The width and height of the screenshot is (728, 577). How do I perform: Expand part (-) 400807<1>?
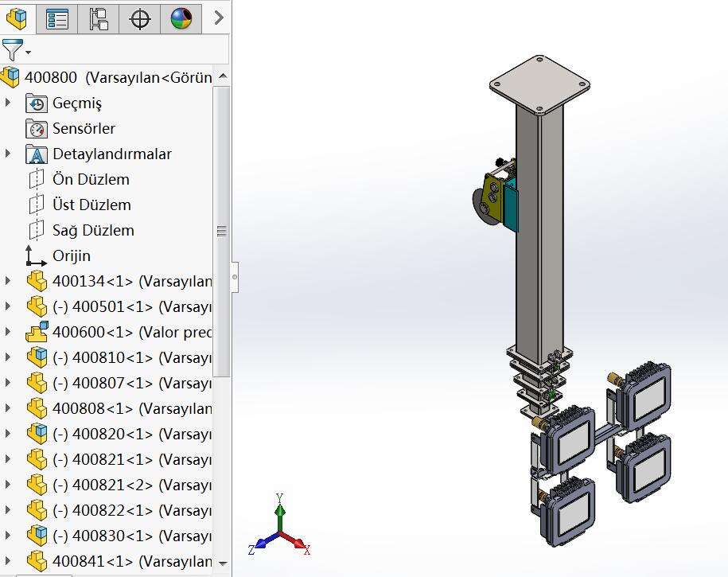click(x=7, y=383)
